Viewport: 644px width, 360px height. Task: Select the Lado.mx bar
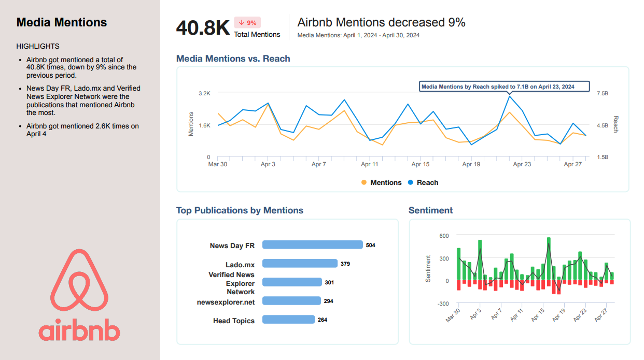(x=300, y=264)
